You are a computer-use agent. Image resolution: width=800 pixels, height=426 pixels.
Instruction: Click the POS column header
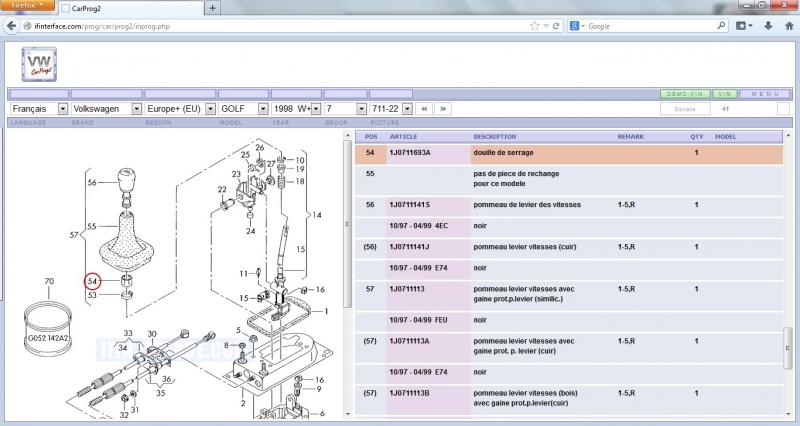(371, 137)
